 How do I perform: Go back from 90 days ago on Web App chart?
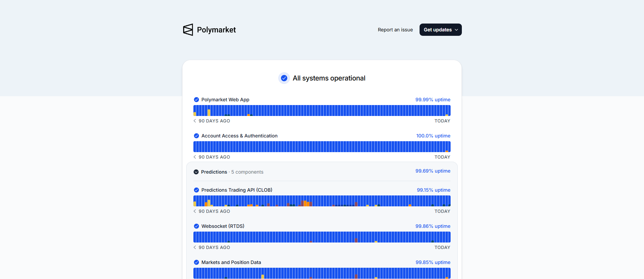tap(195, 121)
